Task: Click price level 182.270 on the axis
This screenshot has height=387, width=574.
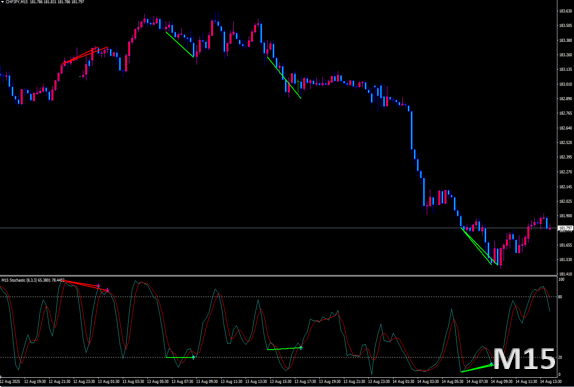Action: click(565, 172)
